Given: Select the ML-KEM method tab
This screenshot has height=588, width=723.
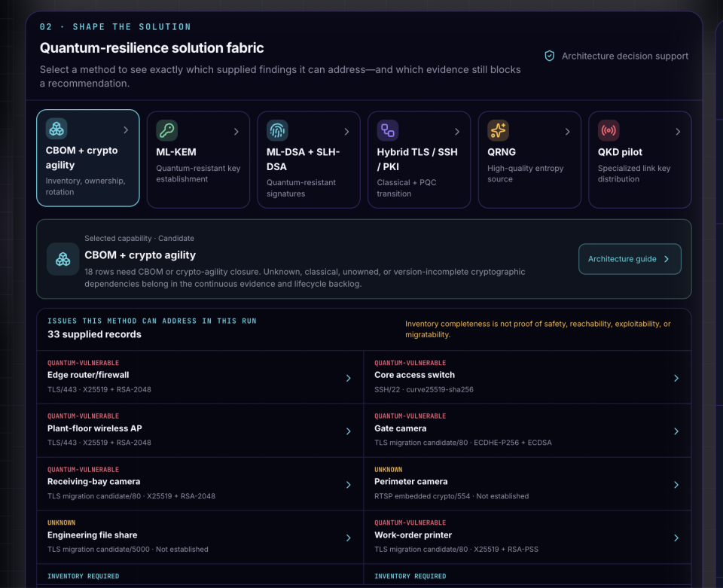Looking at the screenshot, I should tap(198, 160).
